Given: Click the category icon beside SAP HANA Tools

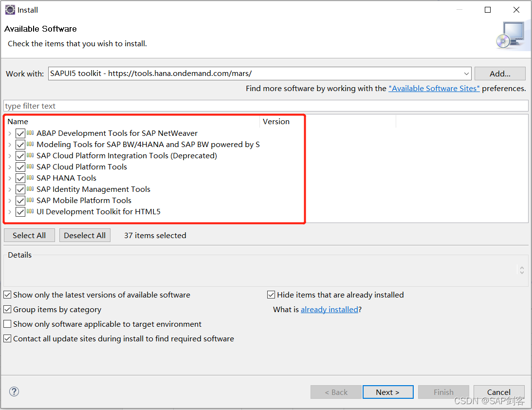Looking at the screenshot, I should [30, 178].
